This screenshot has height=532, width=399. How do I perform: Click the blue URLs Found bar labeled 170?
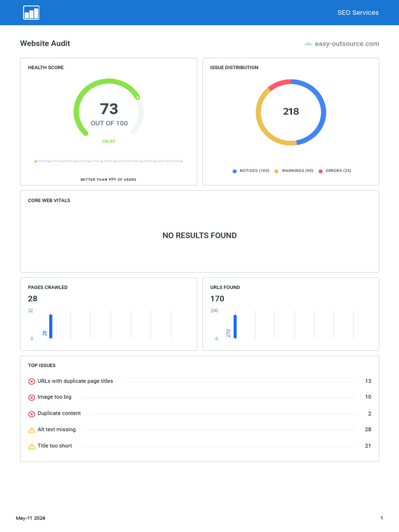point(235,326)
